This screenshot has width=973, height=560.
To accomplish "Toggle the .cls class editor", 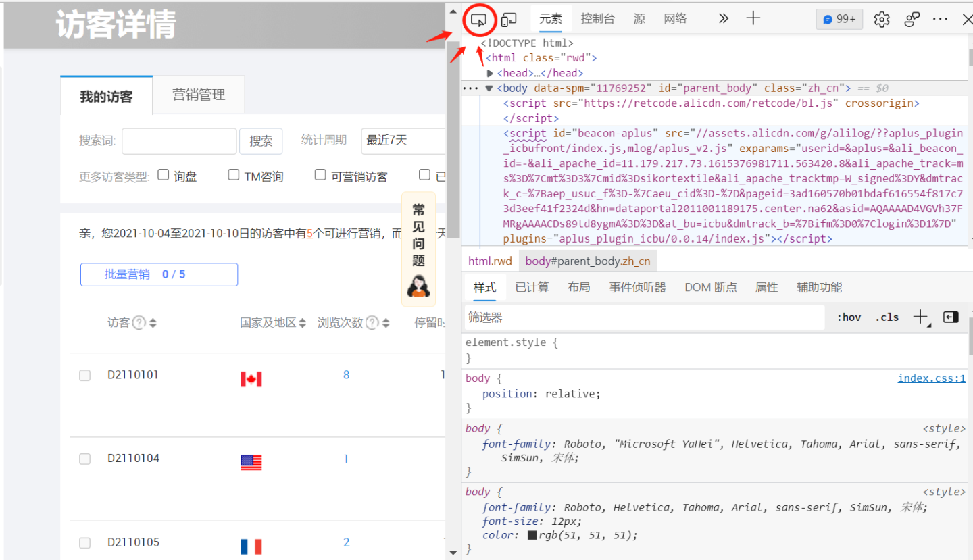I will click(x=887, y=317).
